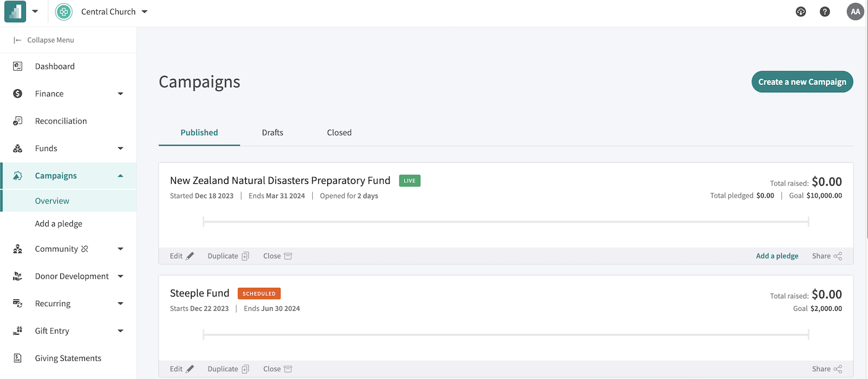Click the AA user avatar
The width and height of the screenshot is (868, 379).
pos(855,11)
